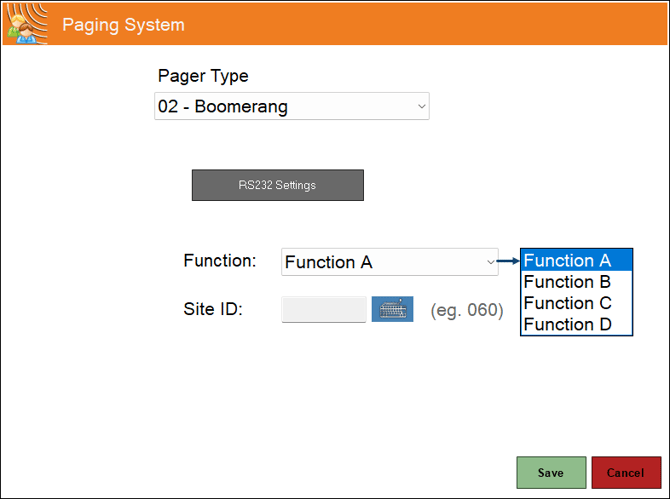Pick Function C from the options list
Screen dimensions: 670x499
point(575,303)
